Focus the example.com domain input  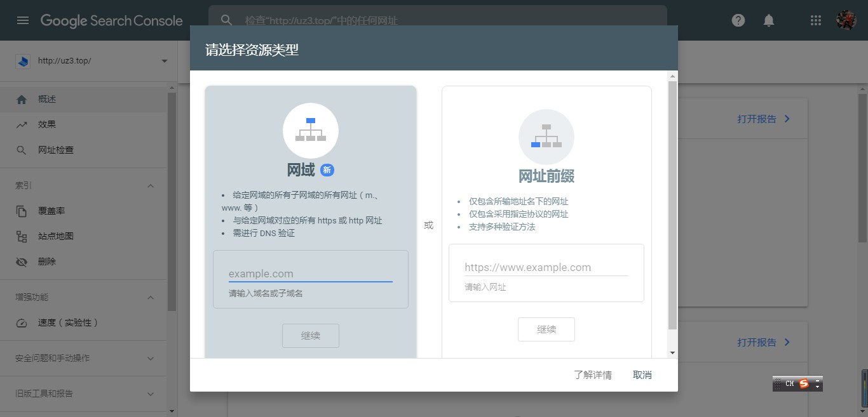[x=311, y=274]
